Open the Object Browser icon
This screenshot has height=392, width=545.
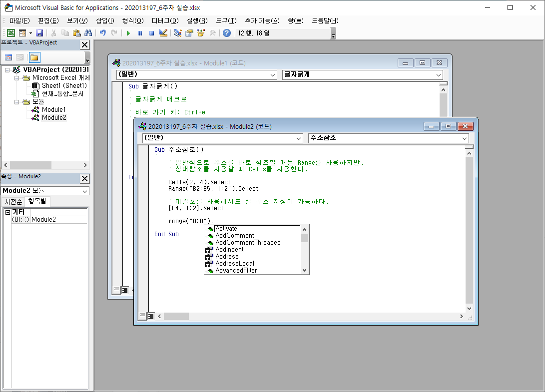[201, 33]
